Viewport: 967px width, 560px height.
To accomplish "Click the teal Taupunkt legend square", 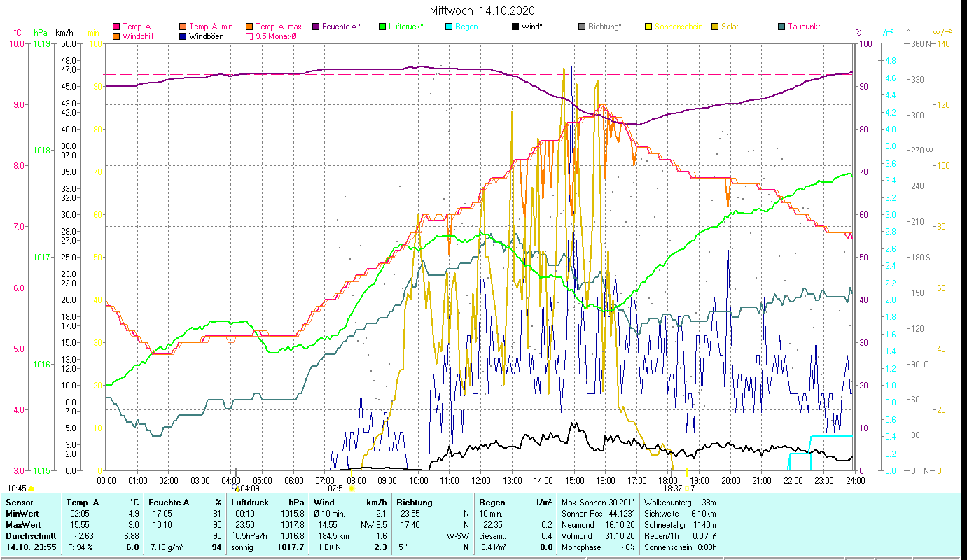I will 781,27.
